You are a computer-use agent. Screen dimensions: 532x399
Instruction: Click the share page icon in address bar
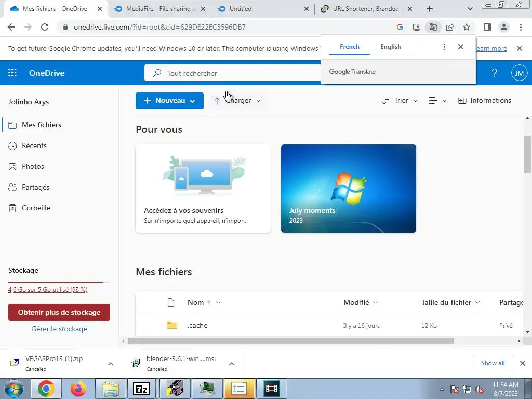pos(450,27)
